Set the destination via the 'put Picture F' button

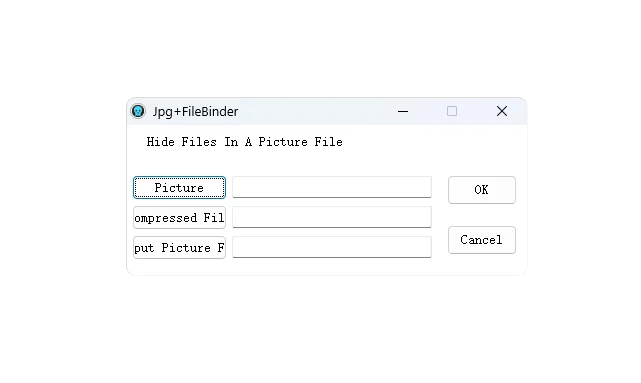click(179, 247)
